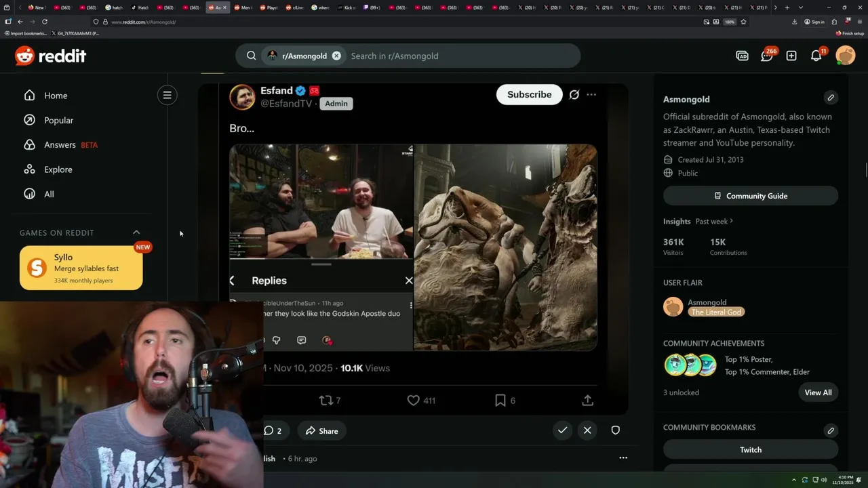Click the browser Sign in button
The image size is (868, 488).
coord(814,22)
